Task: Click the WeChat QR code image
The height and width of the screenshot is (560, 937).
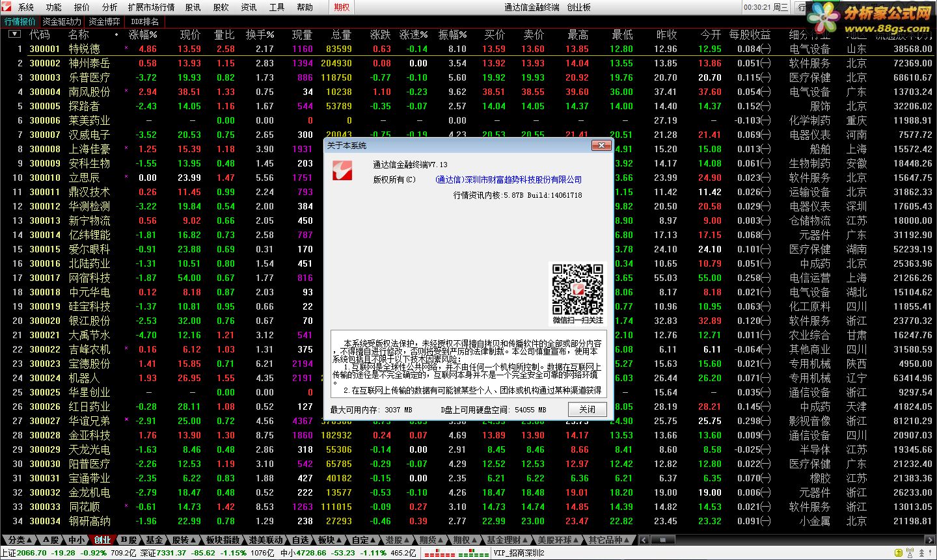Action: [577, 289]
